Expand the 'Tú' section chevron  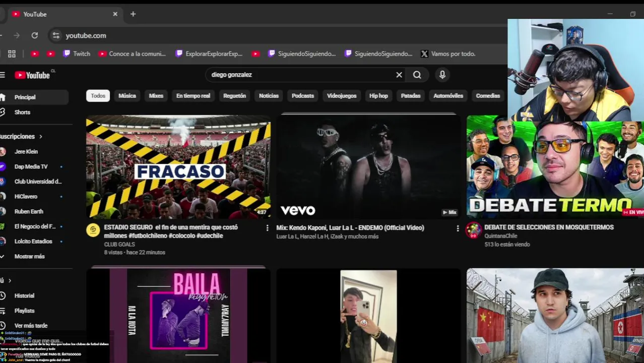10,280
